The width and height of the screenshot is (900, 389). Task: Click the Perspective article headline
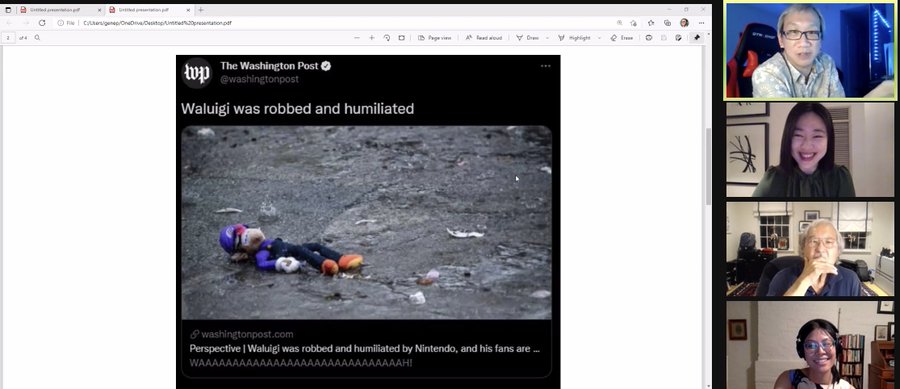[x=364, y=348]
